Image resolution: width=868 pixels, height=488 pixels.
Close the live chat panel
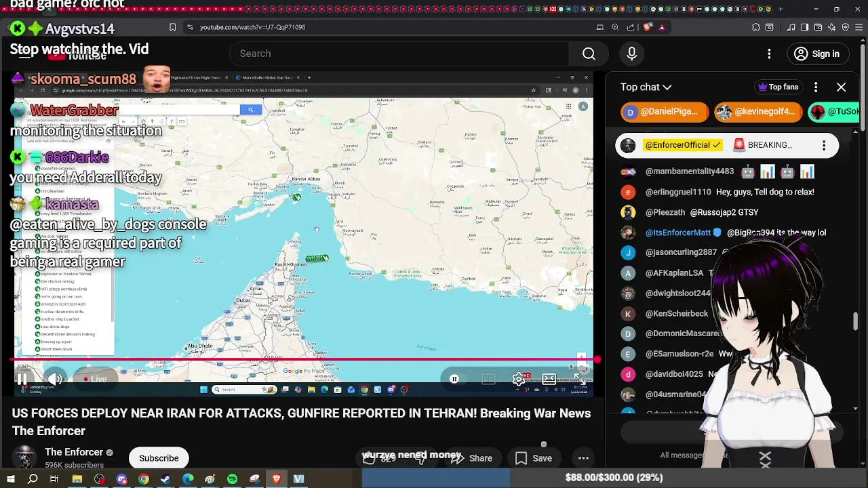click(841, 87)
